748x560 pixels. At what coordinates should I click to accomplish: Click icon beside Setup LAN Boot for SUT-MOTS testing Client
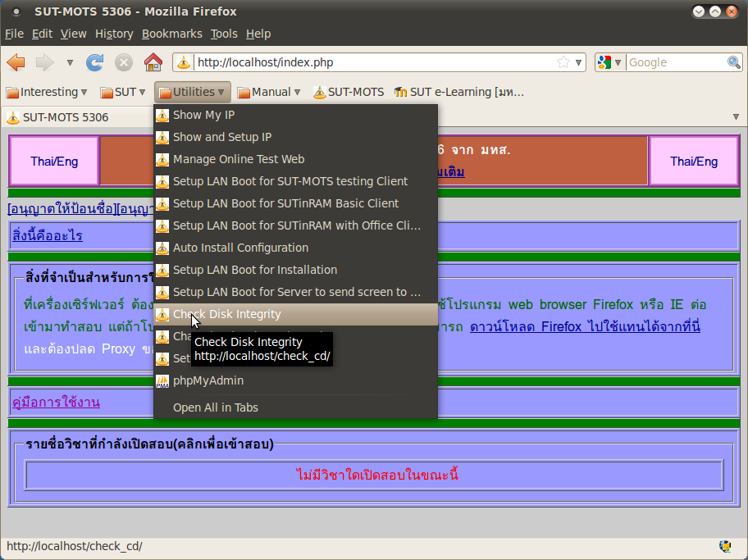(x=162, y=182)
